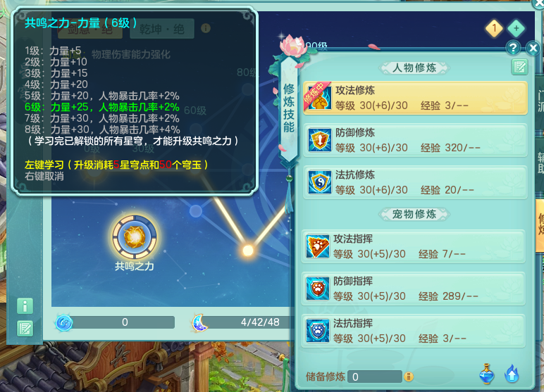Click the 共鸣之力 resonance orb icon
This screenshot has width=544, height=392.
coord(135,237)
